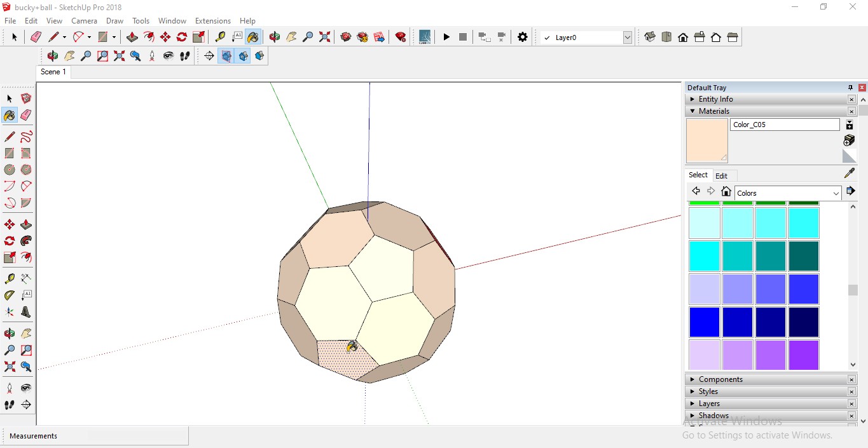This screenshot has height=448, width=868.
Task: Activate the Push/Pull tool in top toolbar
Action: click(x=132, y=37)
